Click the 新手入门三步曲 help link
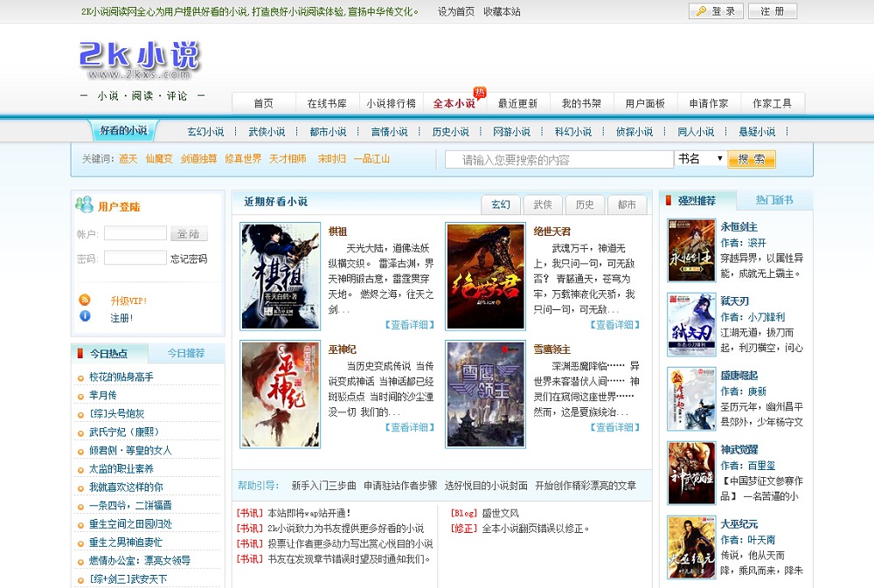 (323, 486)
